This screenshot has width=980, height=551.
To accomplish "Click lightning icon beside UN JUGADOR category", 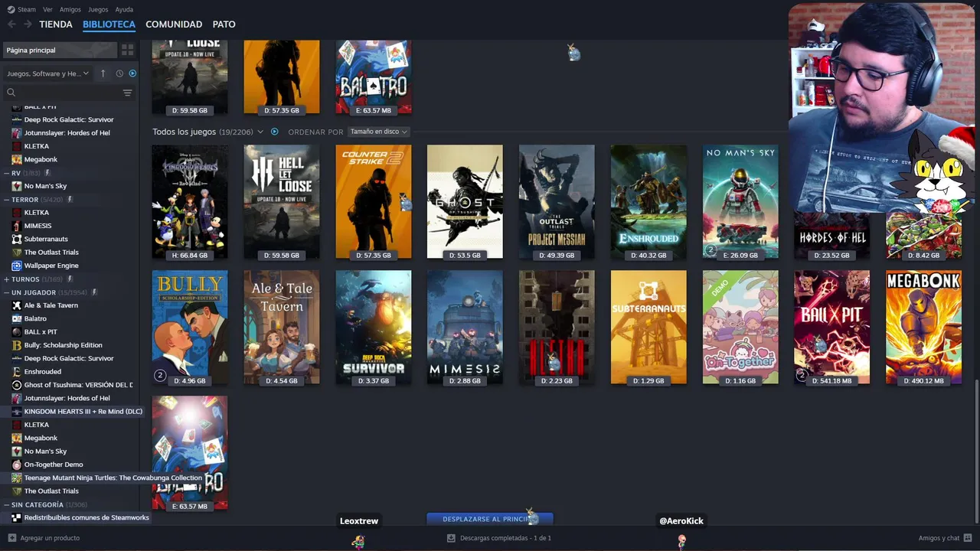I will pyautogui.click(x=94, y=292).
